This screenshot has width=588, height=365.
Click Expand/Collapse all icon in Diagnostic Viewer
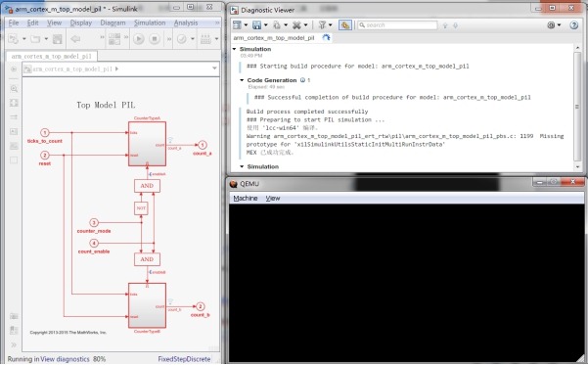tap(237, 25)
